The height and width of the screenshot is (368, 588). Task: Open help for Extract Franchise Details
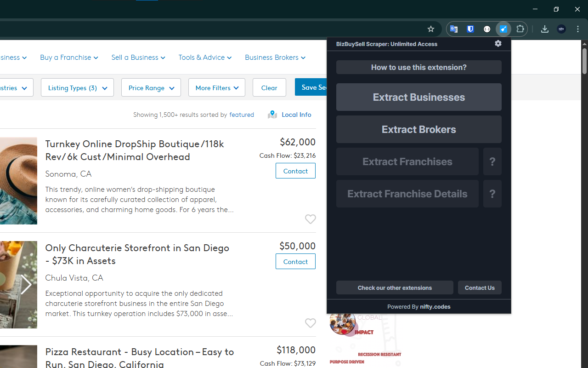(x=492, y=194)
